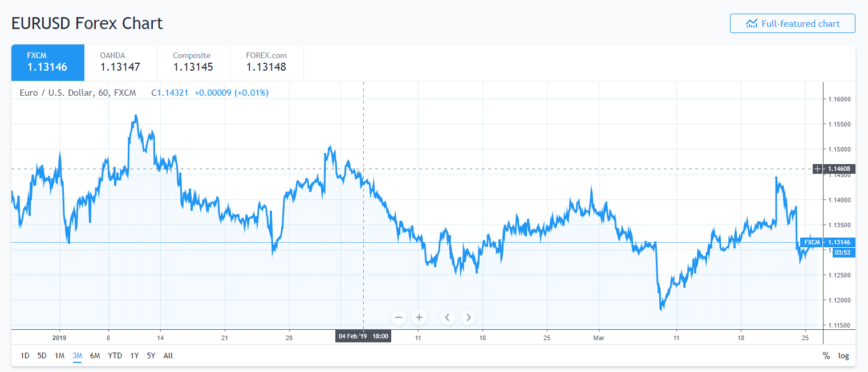Click the Euro / U.S. Dollar legend title
868x372 pixels.
[x=78, y=92]
